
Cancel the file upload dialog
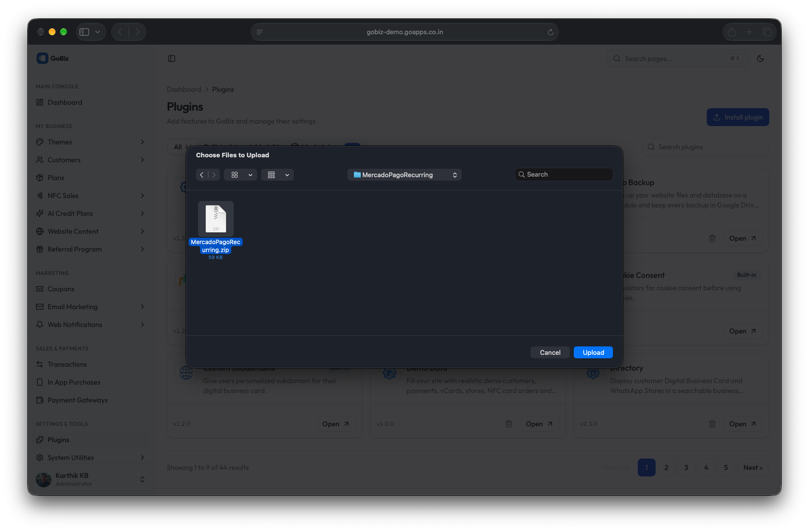tap(550, 352)
